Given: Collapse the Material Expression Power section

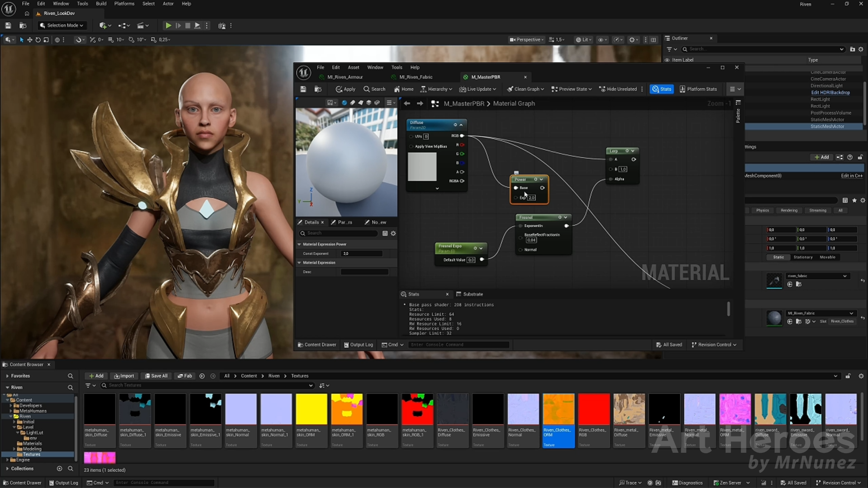Looking at the screenshot, I should [x=299, y=244].
